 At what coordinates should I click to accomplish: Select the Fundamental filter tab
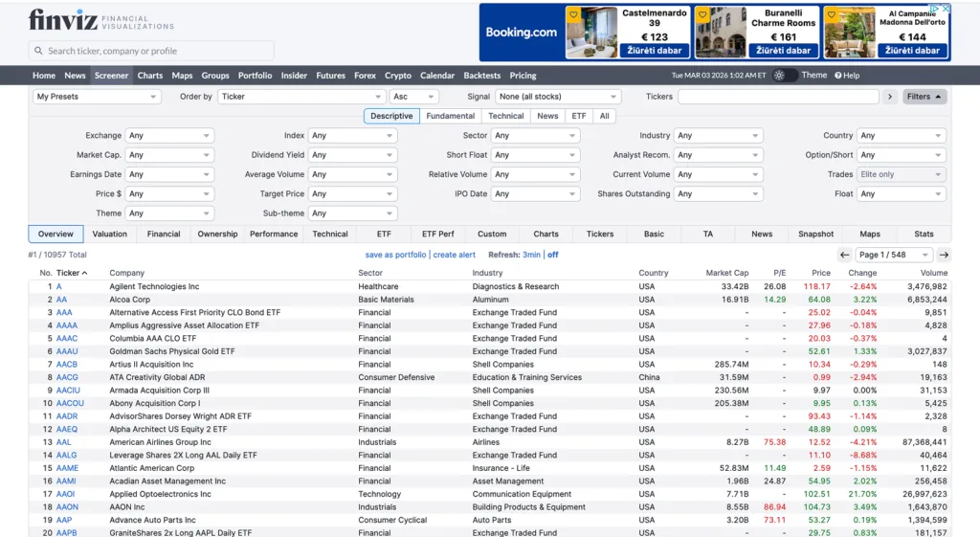pos(450,116)
